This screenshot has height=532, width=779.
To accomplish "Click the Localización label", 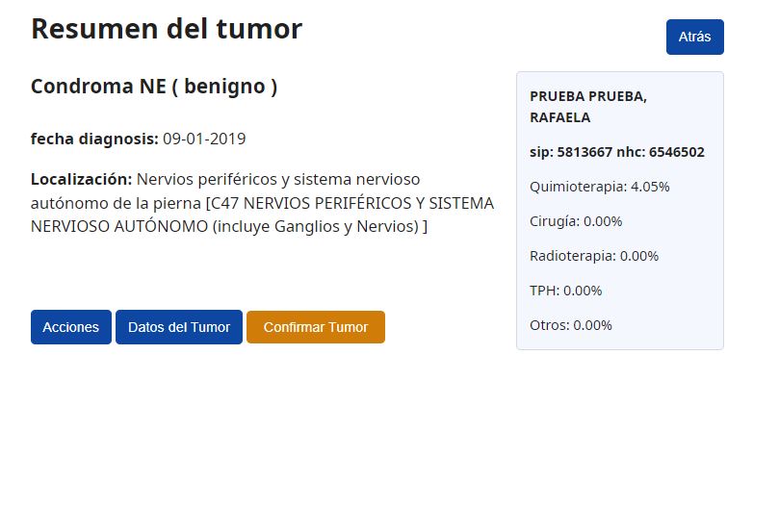I will pos(81,179).
